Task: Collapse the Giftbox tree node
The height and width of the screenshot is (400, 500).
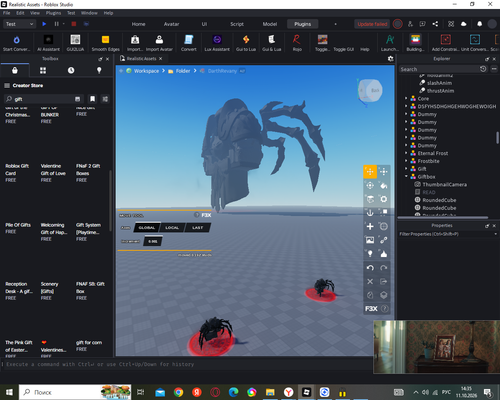Action: tap(406, 176)
